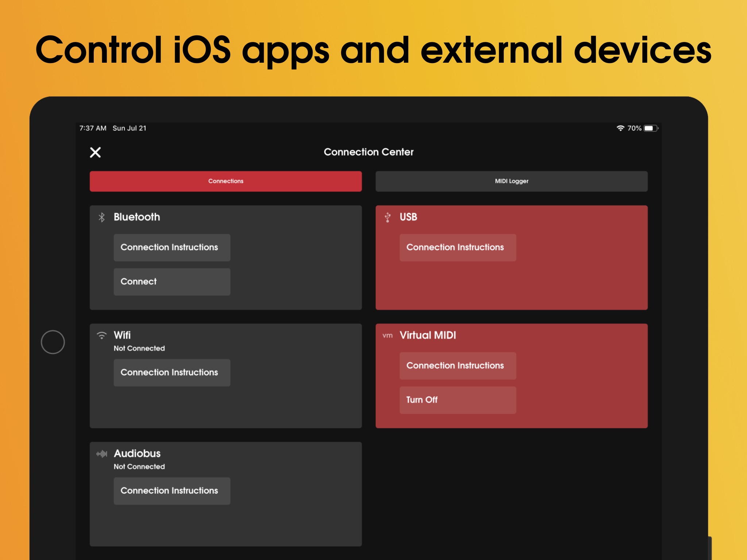Tap the battery icon in the status bar
This screenshot has height=560, width=747.
tap(650, 128)
